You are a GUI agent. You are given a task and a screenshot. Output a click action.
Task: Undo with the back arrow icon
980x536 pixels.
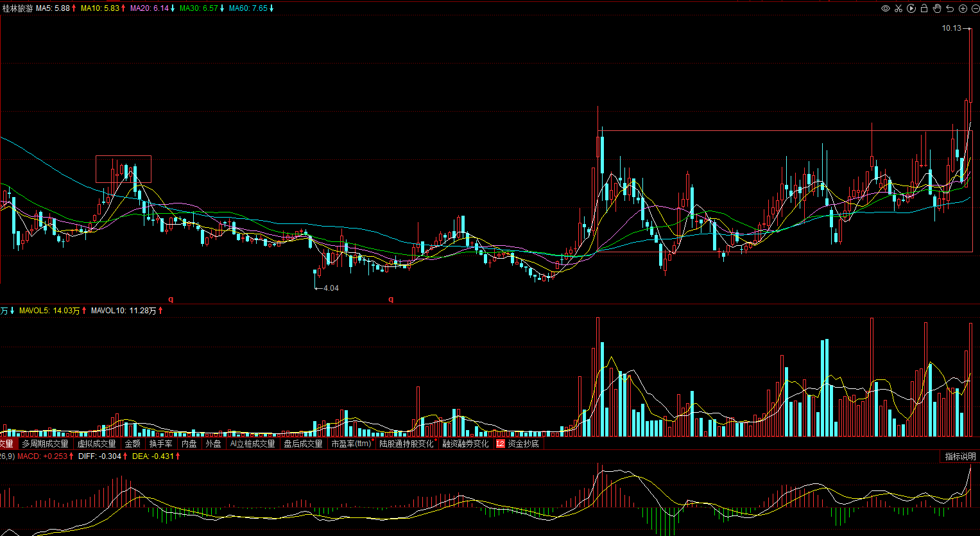pos(950,8)
